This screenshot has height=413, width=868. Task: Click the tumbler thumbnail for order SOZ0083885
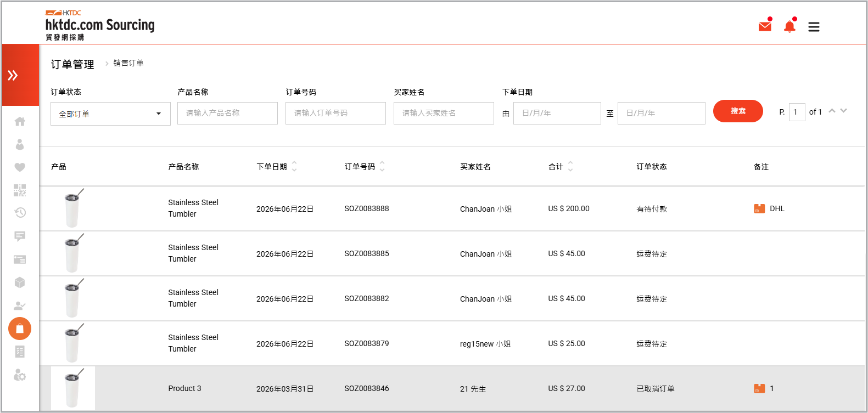(x=73, y=253)
